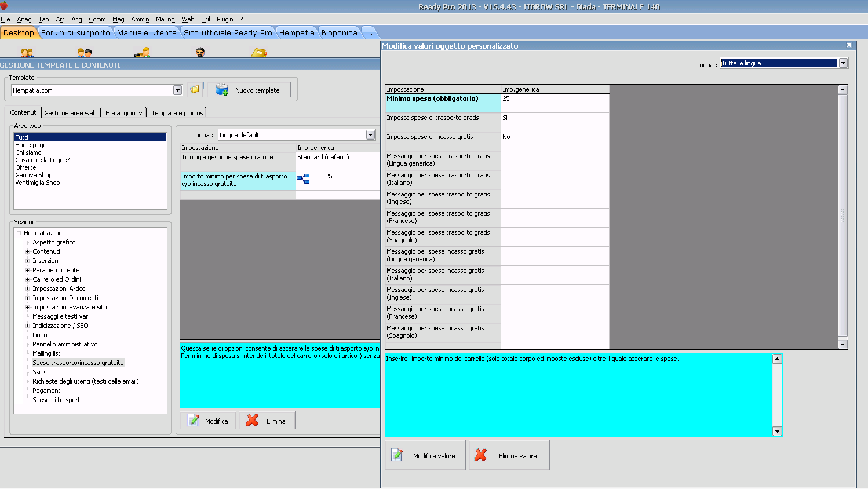Open the File menu
This screenshot has width=868, height=489.
pyautogui.click(x=6, y=19)
